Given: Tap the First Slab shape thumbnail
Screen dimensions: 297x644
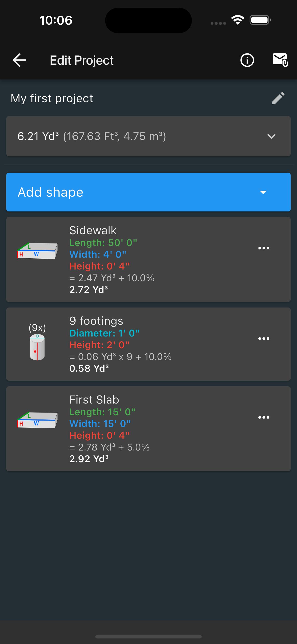Looking at the screenshot, I should click(x=37, y=420).
